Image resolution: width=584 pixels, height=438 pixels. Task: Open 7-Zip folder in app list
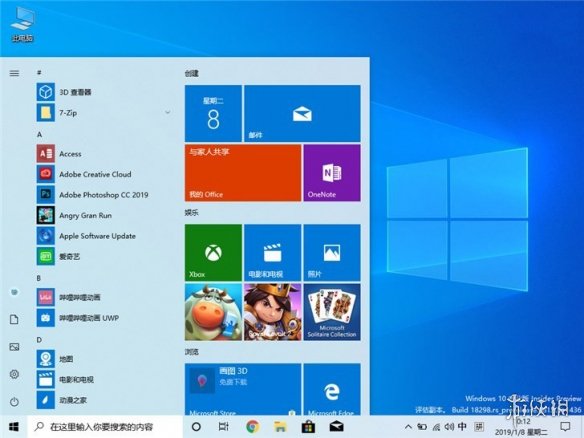coord(101,112)
